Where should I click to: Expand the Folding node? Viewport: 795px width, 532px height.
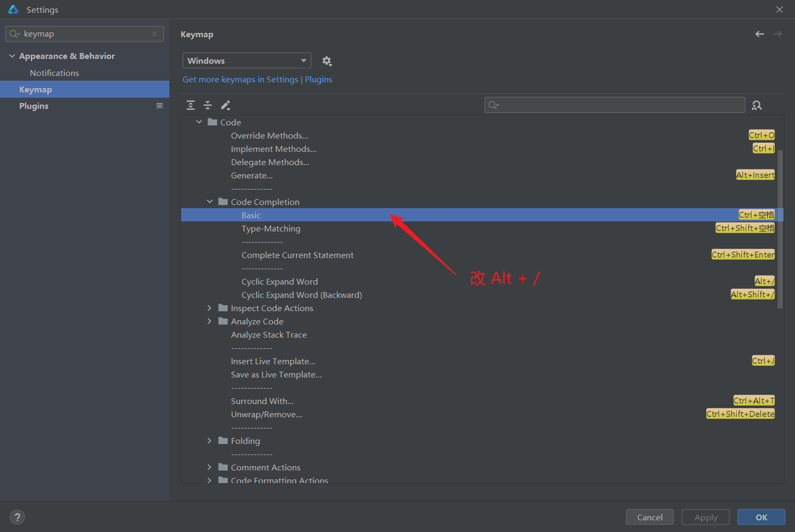tap(209, 441)
